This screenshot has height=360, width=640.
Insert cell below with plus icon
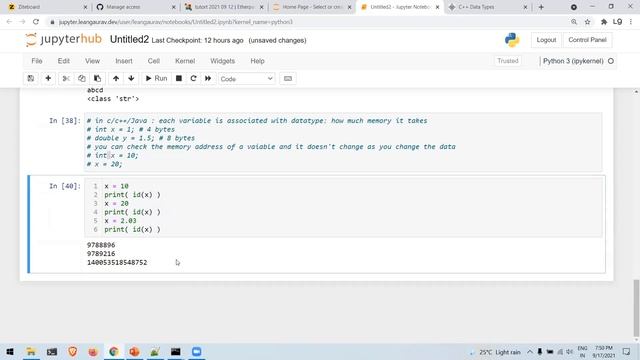(48, 78)
